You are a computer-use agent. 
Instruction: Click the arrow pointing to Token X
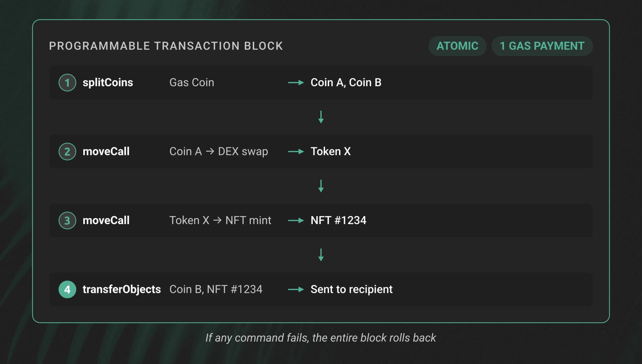click(296, 152)
